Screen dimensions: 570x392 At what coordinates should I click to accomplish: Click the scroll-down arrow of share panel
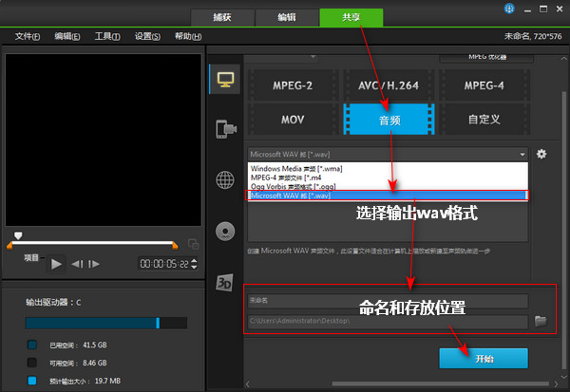click(563, 377)
